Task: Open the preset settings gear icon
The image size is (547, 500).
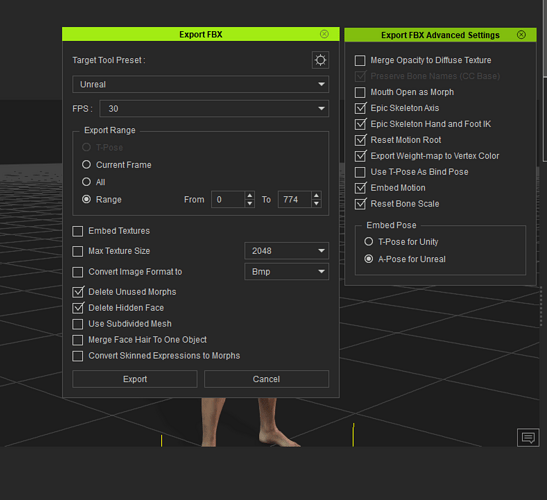Action: click(320, 60)
